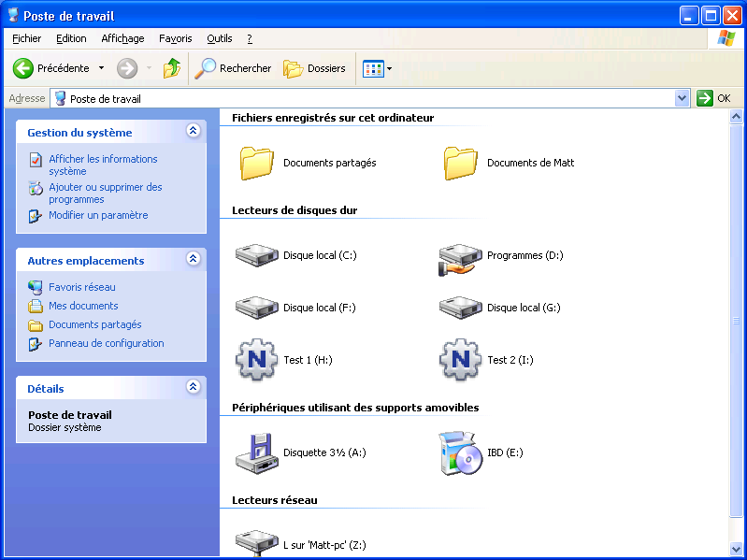The width and height of the screenshot is (747, 560).
Task: Click the Panneau de configuration icon
Action: tap(36, 344)
